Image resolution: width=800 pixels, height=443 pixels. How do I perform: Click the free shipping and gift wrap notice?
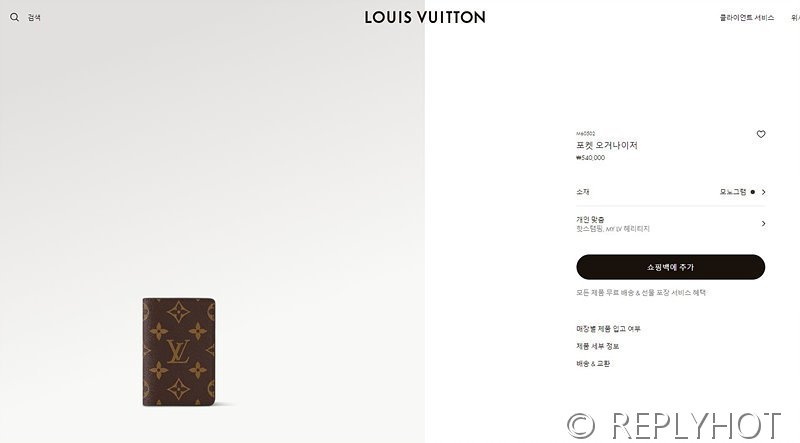coord(641,292)
